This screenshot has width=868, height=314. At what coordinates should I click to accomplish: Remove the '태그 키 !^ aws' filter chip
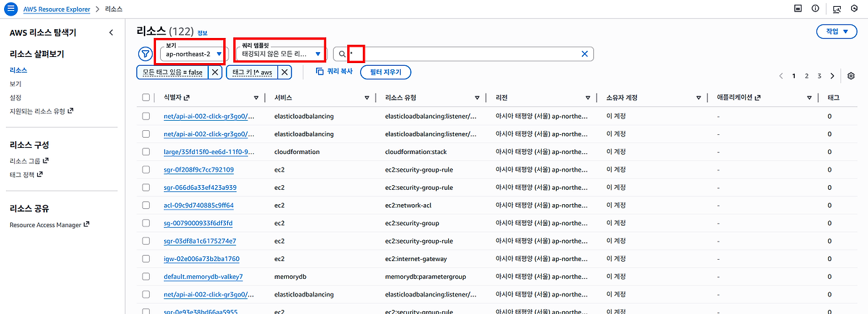285,72
